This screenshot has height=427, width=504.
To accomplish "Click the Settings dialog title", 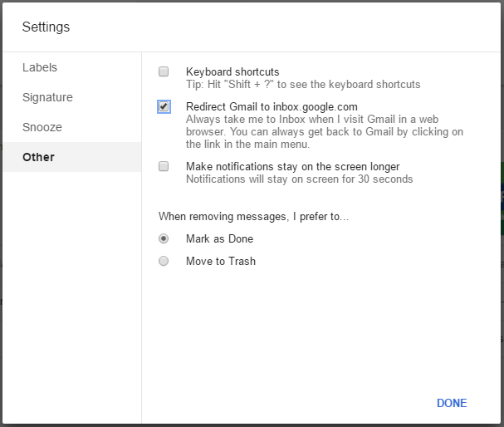I will pos(46,27).
